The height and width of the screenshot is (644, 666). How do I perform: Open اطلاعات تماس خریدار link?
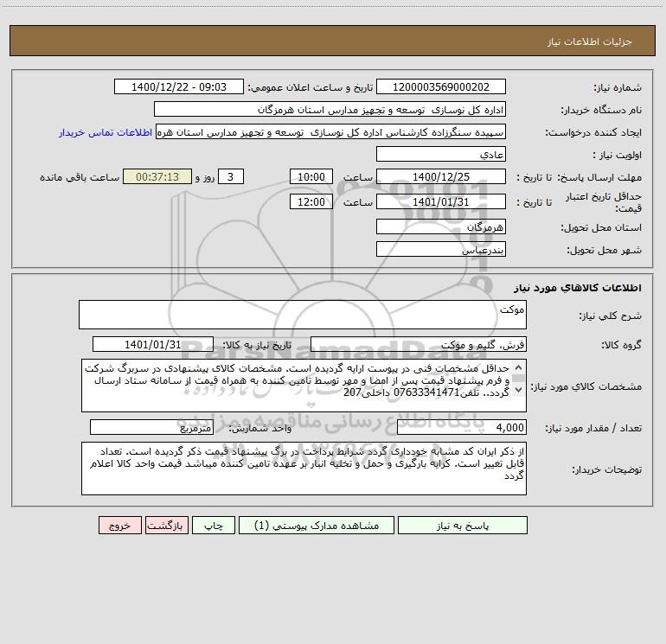[x=106, y=132]
